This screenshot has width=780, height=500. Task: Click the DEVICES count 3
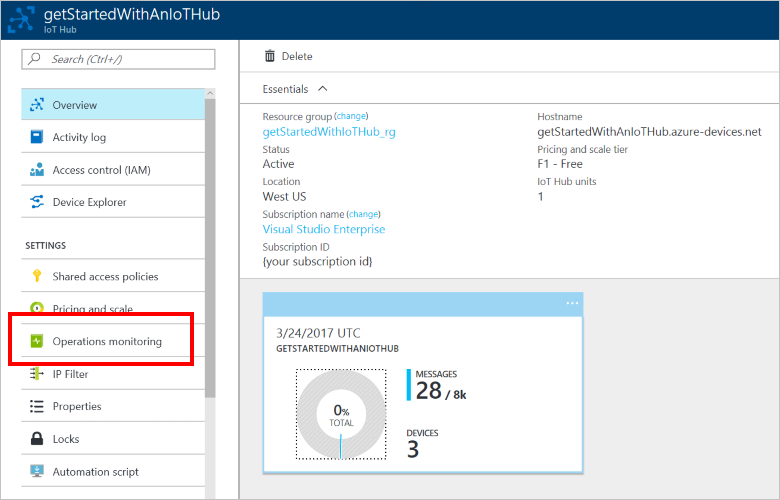click(x=413, y=449)
